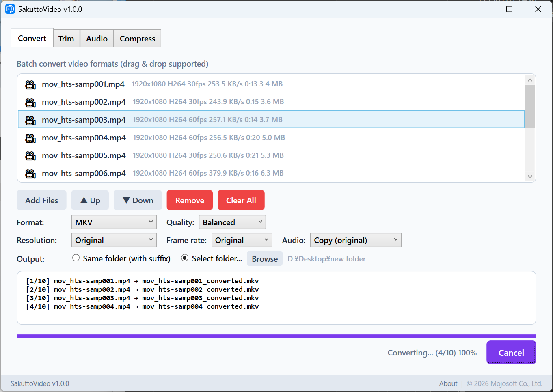Cancel the running conversion

tap(511, 353)
